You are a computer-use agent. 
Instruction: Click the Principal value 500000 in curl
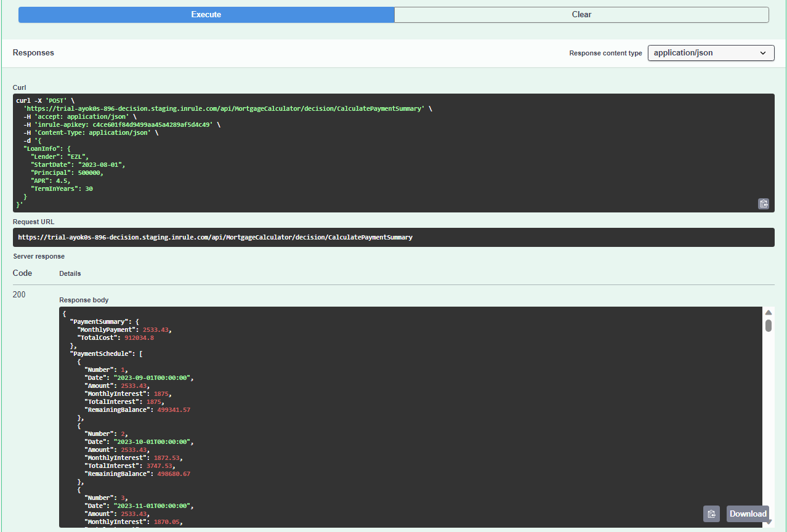[x=90, y=173]
